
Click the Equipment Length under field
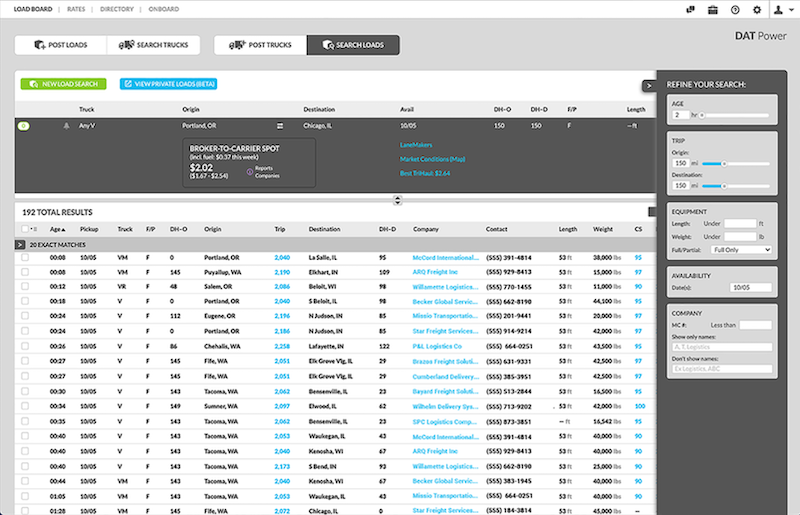740,224
